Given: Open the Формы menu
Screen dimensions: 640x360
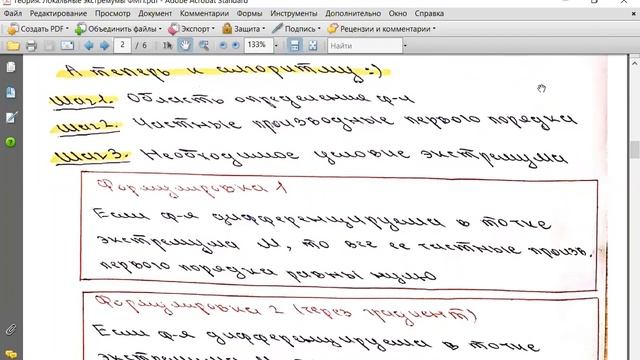Looking at the screenshot, I should [249, 13].
